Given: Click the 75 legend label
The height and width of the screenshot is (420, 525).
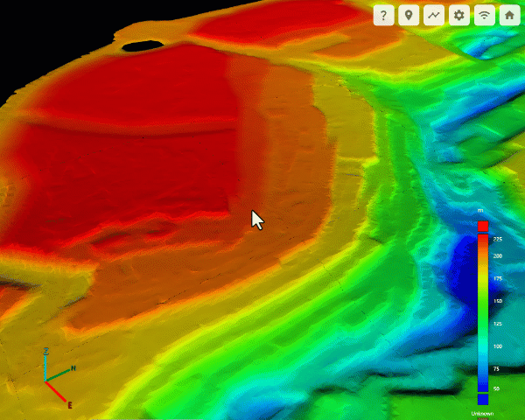Looking at the screenshot, I should [x=496, y=368].
